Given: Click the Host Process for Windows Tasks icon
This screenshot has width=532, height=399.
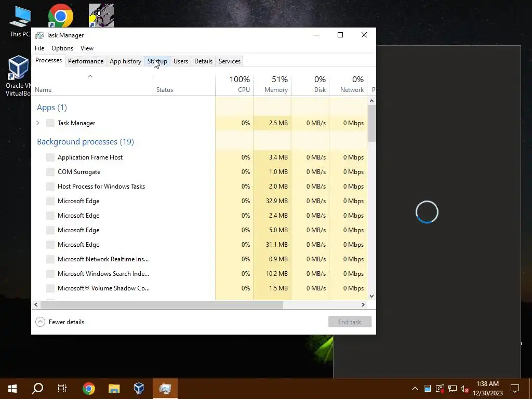Looking at the screenshot, I should pos(50,187).
